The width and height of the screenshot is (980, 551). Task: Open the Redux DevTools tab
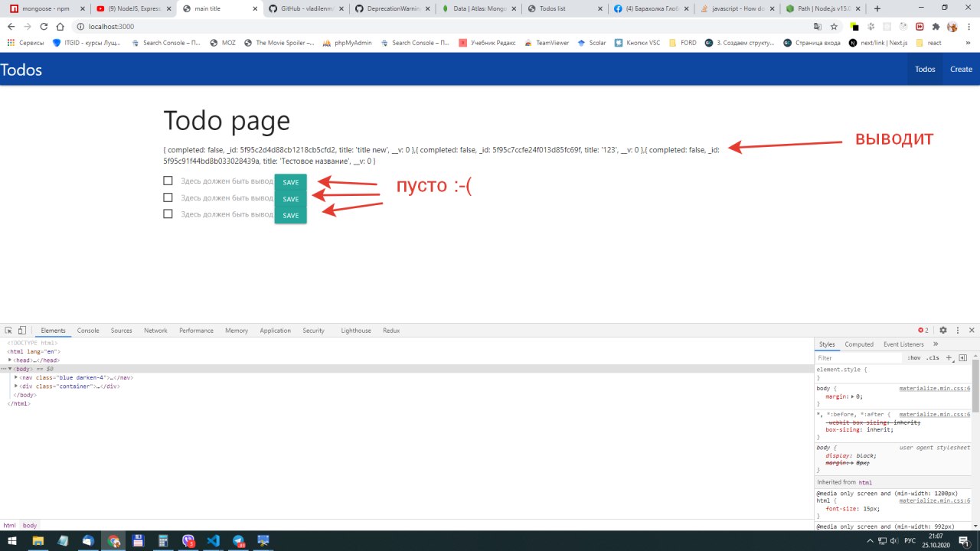point(391,331)
